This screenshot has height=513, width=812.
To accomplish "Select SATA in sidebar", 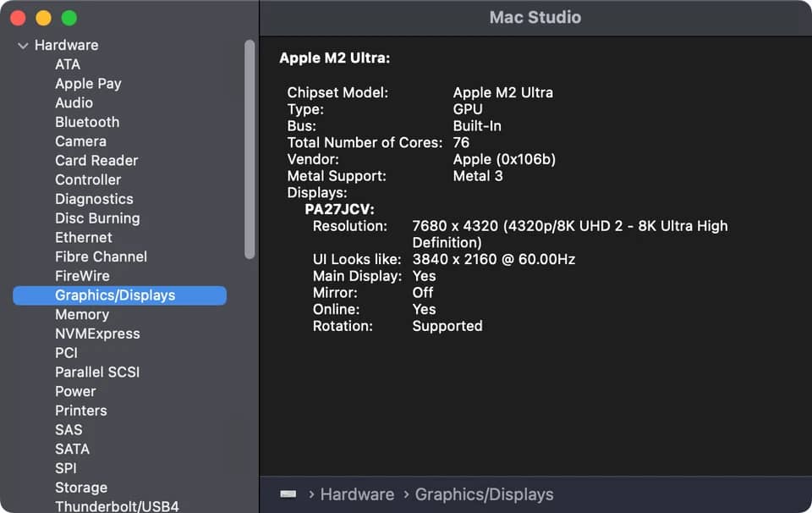I will click(73, 449).
